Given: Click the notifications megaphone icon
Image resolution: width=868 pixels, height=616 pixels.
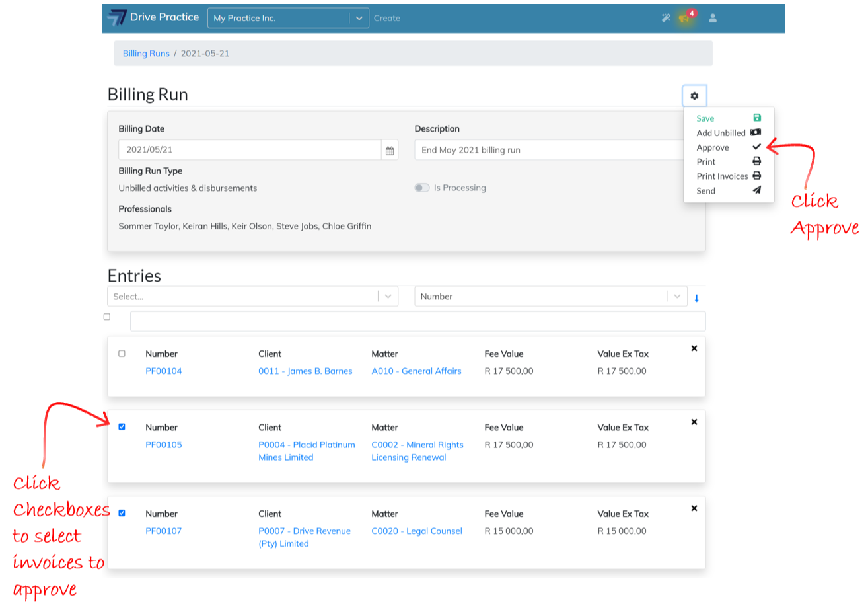Looking at the screenshot, I should coord(685,18).
